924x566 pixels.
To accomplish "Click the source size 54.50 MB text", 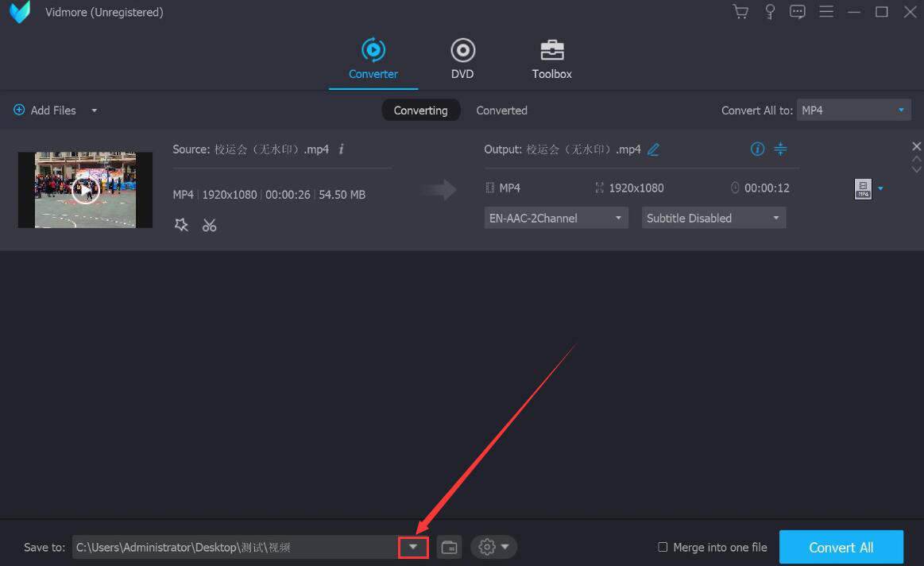I will pos(342,195).
